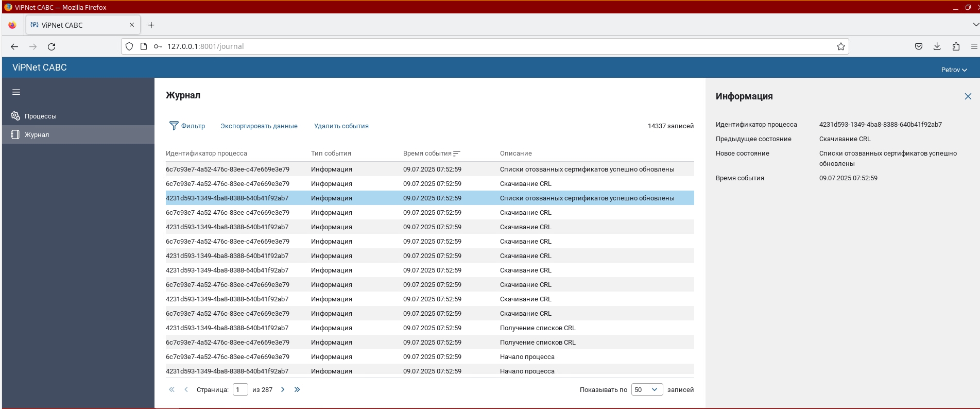Go to the next journal page

click(x=283, y=389)
